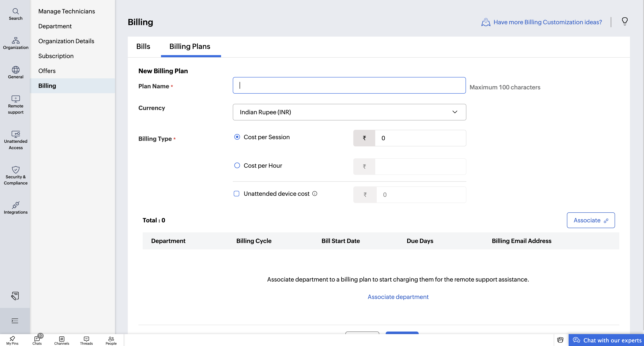This screenshot has width=644, height=346.
Task: Expand the sidebar using bottom toggle icon
Action: tap(15, 321)
